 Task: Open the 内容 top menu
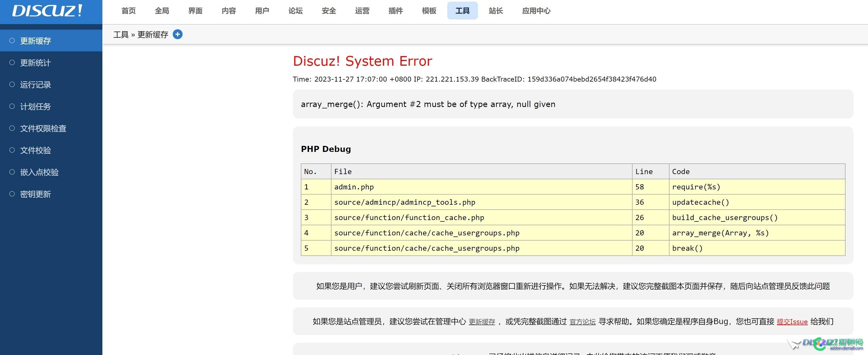click(x=229, y=11)
